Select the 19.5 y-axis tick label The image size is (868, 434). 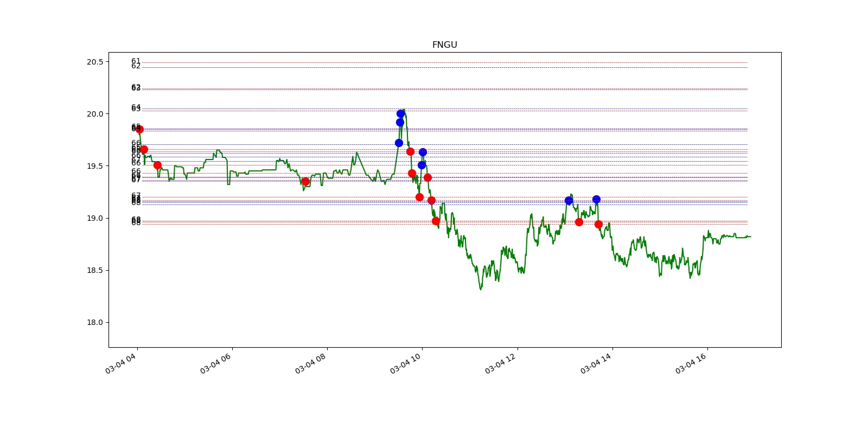pyautogui.click(x=94, y=166)
